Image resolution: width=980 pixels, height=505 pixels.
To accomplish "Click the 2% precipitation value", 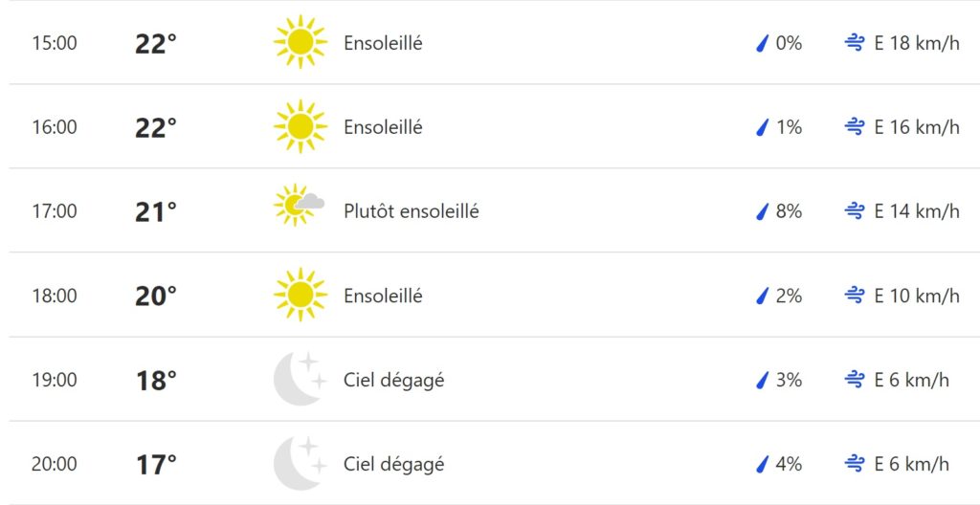I will (x=789, y=296).
